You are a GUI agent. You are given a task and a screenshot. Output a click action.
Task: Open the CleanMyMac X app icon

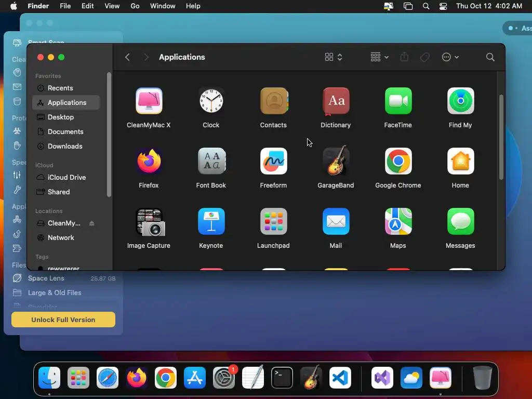click(149, 101)
